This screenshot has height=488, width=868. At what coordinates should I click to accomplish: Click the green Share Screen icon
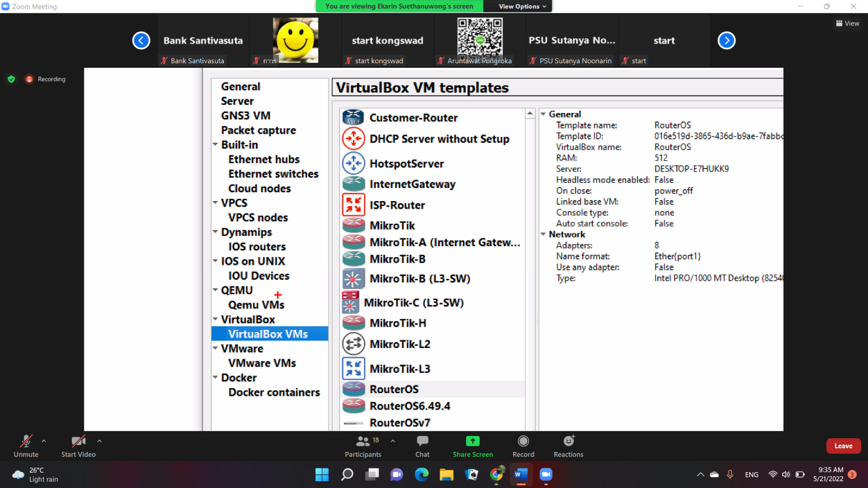[x=472, y=441]
